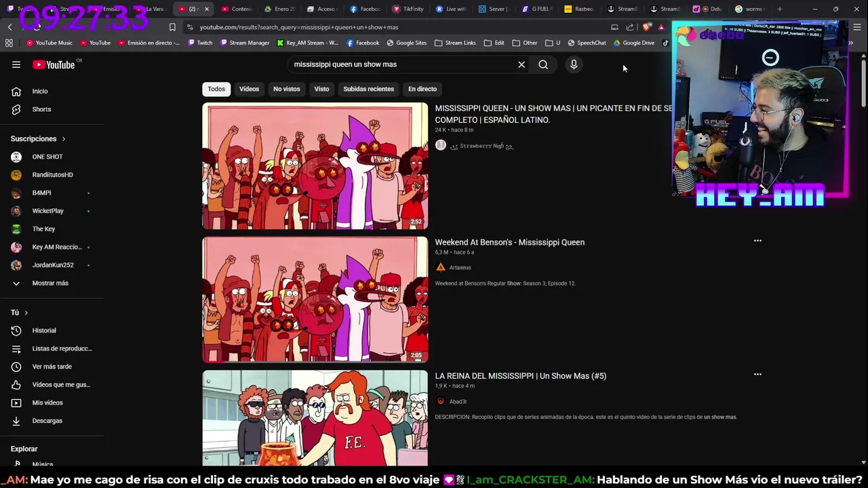Open thumbnail of MISSISSIPPI QUEEN UN SHOW MAS video
The width and height of the screenshot is (868, 488).
pyautogui.click(x=315, y=166)
